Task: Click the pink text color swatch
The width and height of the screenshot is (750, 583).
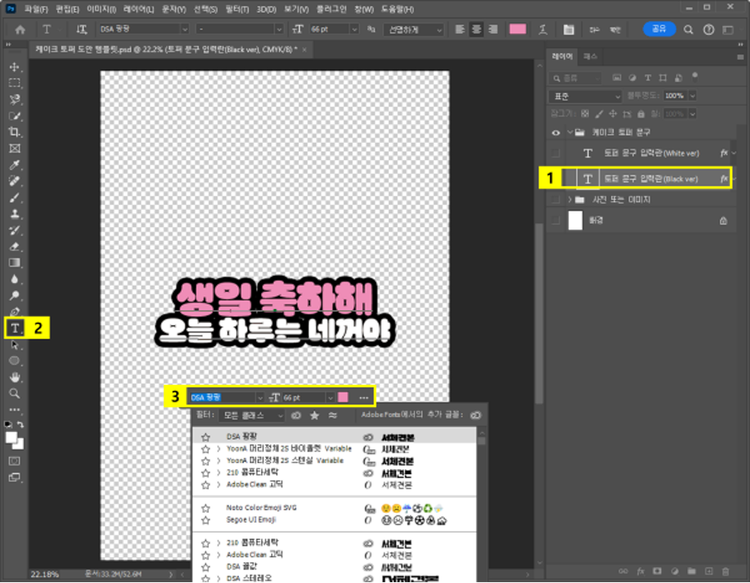Action: (517, 29)
